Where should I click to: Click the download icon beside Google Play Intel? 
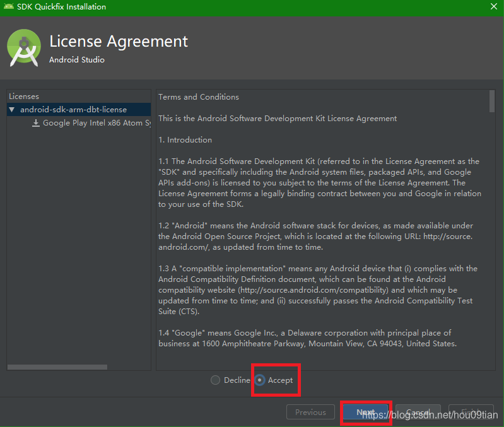pos(36,123)
